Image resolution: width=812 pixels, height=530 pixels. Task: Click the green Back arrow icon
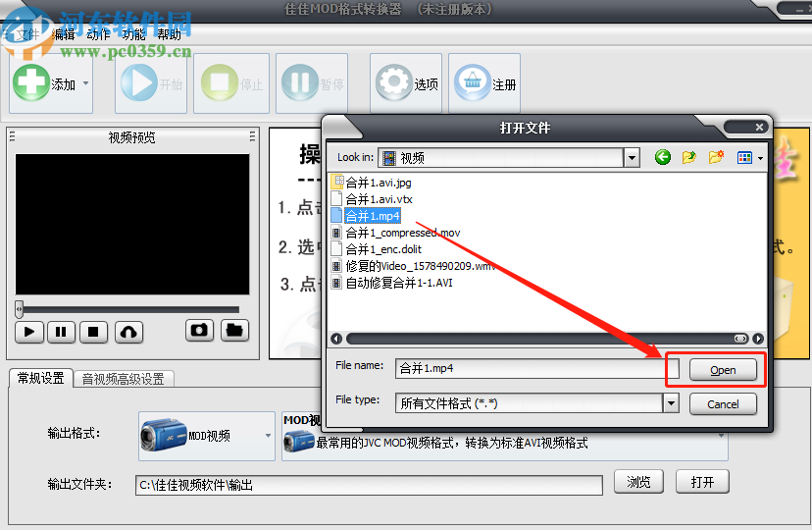(663, 157)
